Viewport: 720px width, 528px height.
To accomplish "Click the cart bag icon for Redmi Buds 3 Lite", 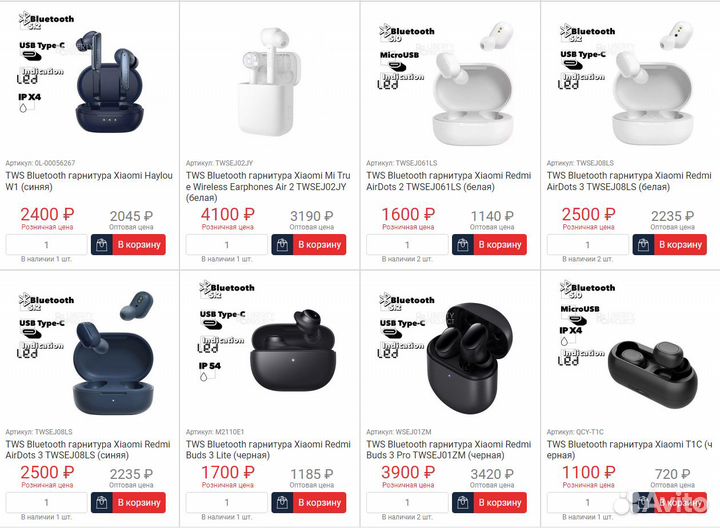I will click(282, 503).
